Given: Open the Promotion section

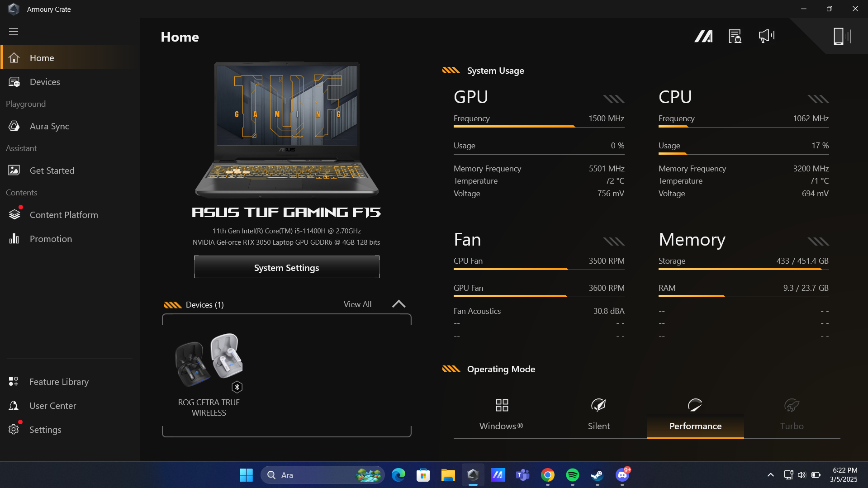Looking at the screenshot, I should point(70,239).
